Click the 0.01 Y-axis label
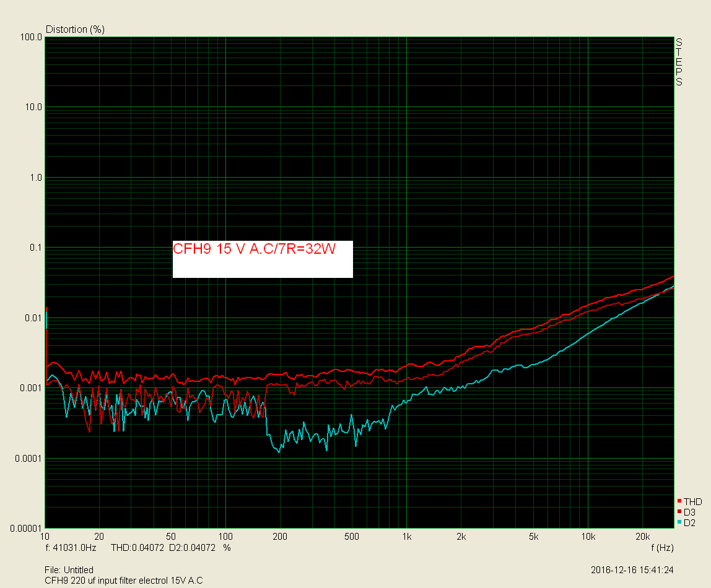The height and width of the screenshot is (588, 711). click(33, 318)
